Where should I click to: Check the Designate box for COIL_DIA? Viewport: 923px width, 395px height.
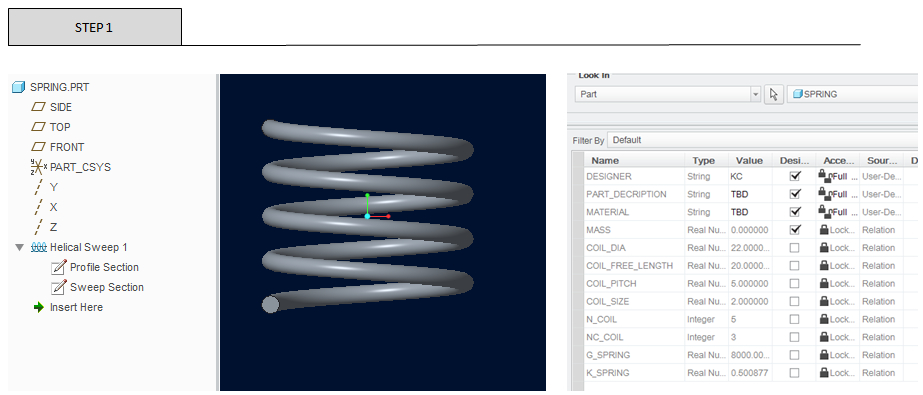tap(795, 248)
